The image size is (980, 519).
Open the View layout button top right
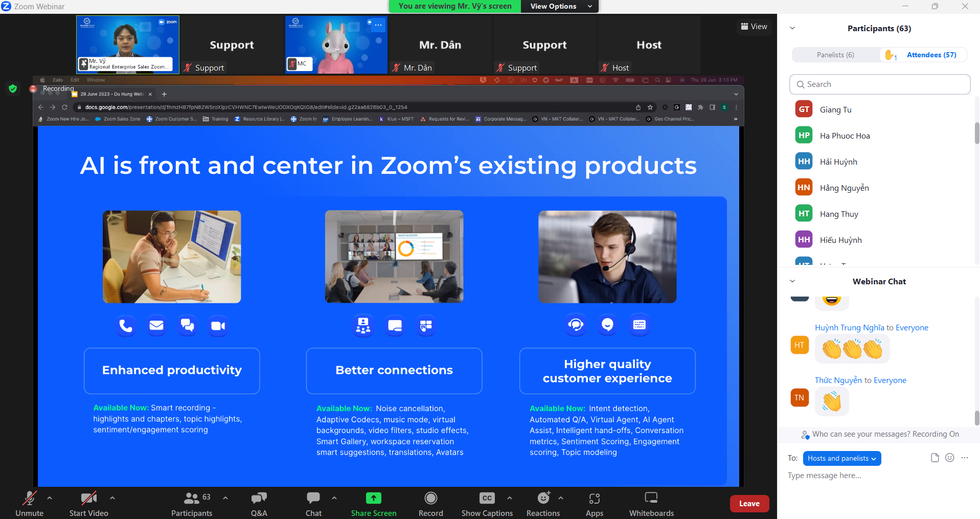click(x=754, y=26)
